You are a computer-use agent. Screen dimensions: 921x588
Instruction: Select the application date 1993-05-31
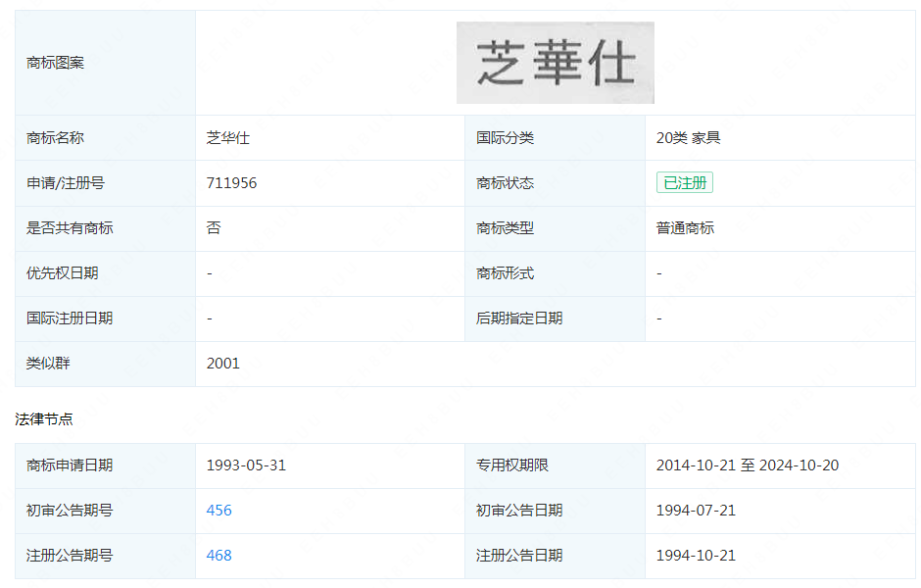click(x=246, y=465)
